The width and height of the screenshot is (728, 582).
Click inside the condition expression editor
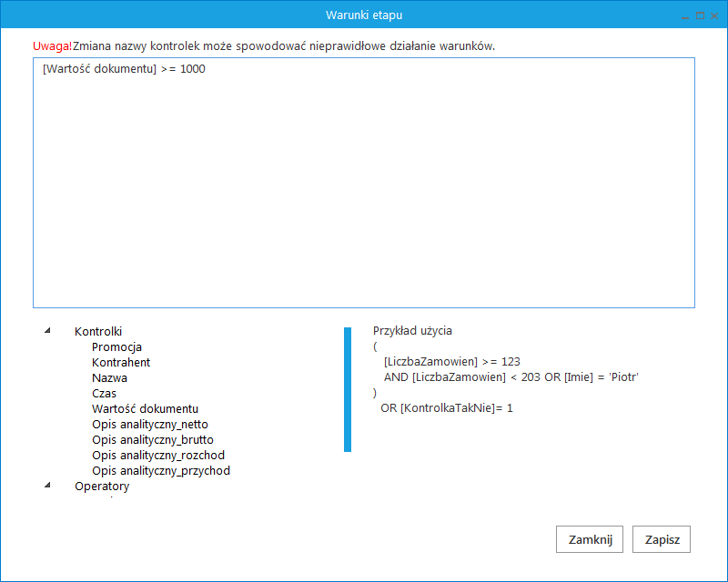coord(364,183)
